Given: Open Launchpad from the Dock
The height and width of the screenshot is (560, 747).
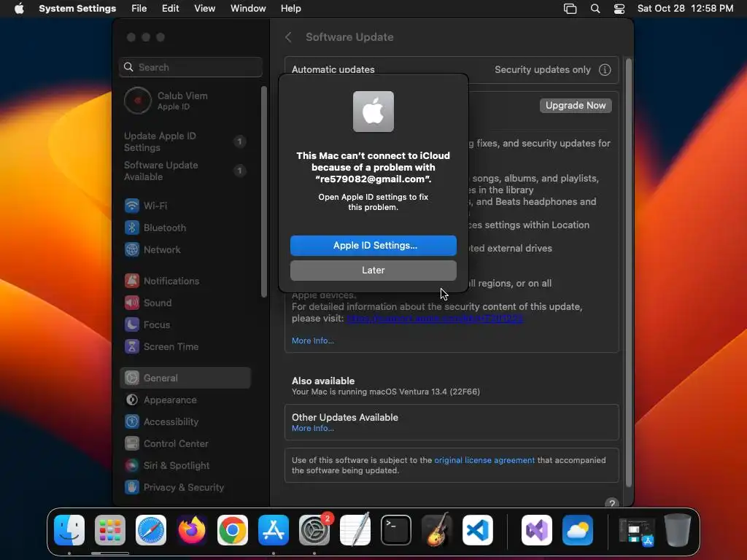Looking at the screenshot, I should click(110, 530).
